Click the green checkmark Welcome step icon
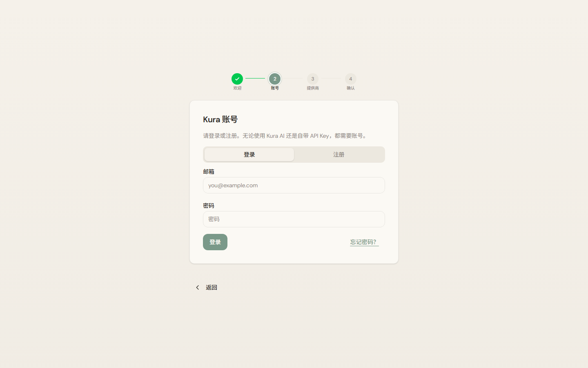588x368 pixels. pyautogui.click(x=237, y=79)
